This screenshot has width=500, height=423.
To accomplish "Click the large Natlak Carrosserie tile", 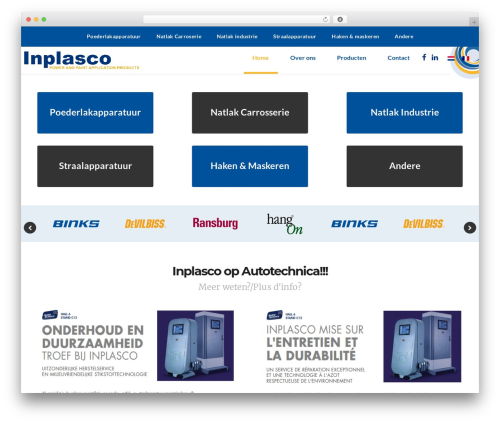I will 250,113.
